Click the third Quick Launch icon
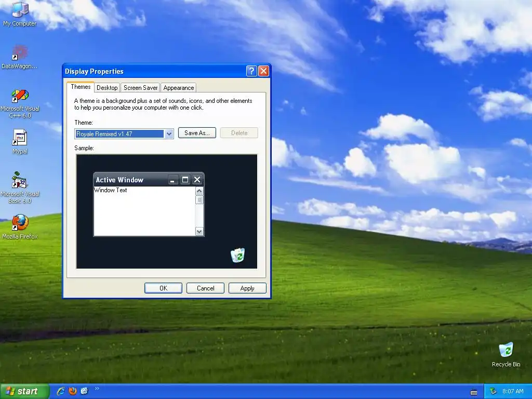The image size is (532, 399). [x=84, y=391]
